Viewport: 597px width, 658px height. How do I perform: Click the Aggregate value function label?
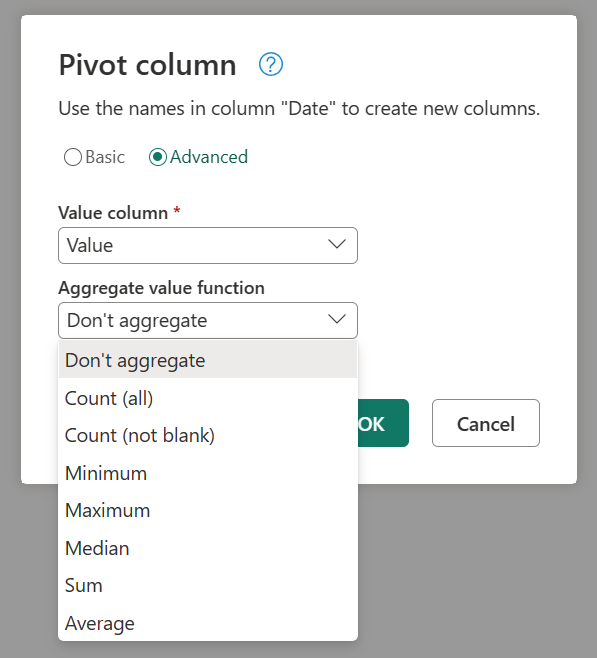[162, 288]
